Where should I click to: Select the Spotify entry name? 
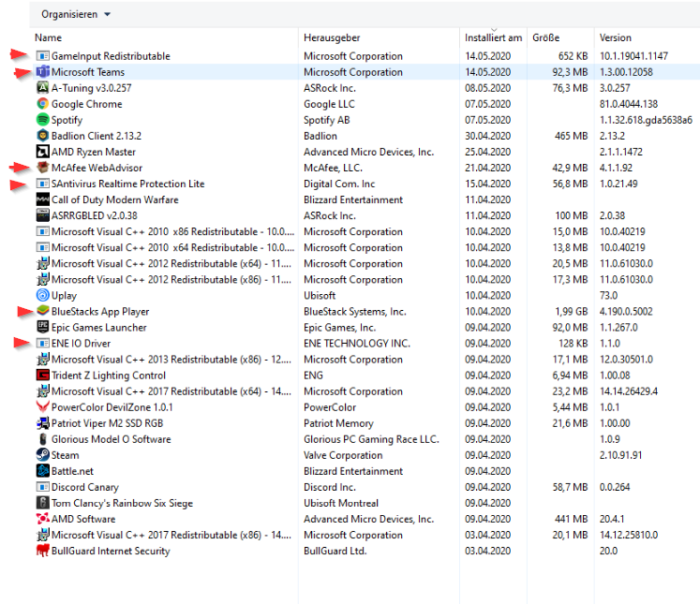[x=67, y=120]
